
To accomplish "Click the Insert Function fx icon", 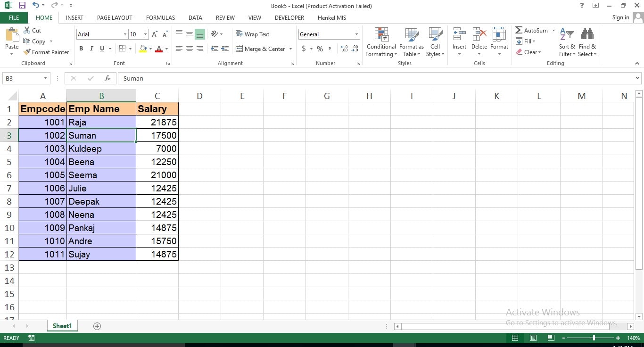I will (x=107, y=78).
